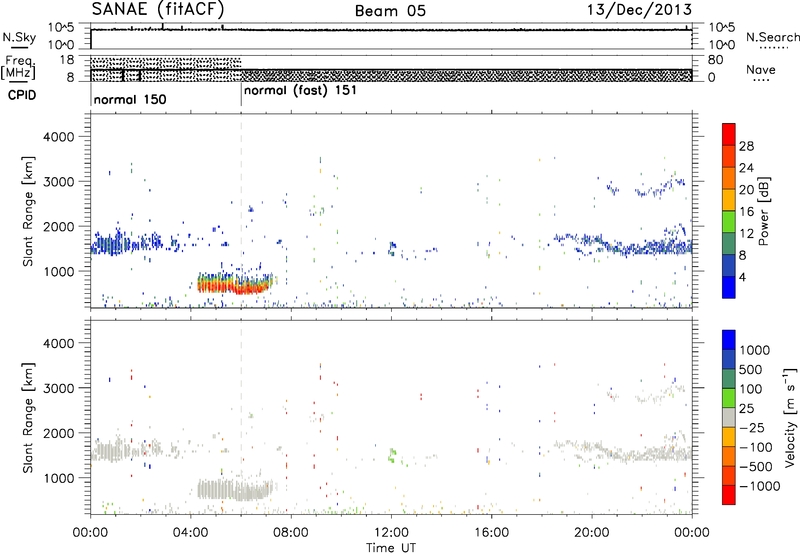Click the red top segment of Power colorbar
Image resolution: width=800 pixels, height=554 pixels.
[729, 134]
